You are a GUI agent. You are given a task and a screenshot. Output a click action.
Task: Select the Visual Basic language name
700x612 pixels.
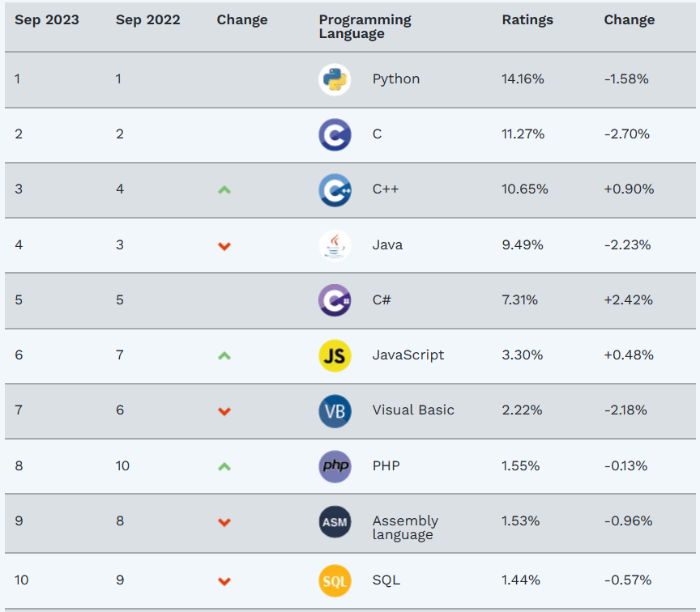click(413, 410)
